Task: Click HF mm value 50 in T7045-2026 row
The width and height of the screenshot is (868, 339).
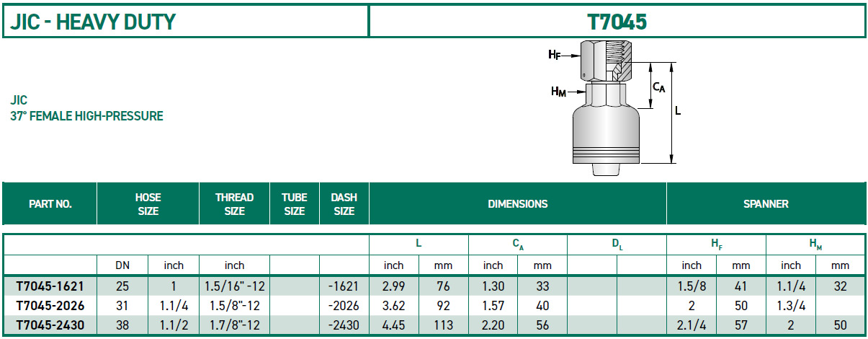Action: (x=741, y=305)
